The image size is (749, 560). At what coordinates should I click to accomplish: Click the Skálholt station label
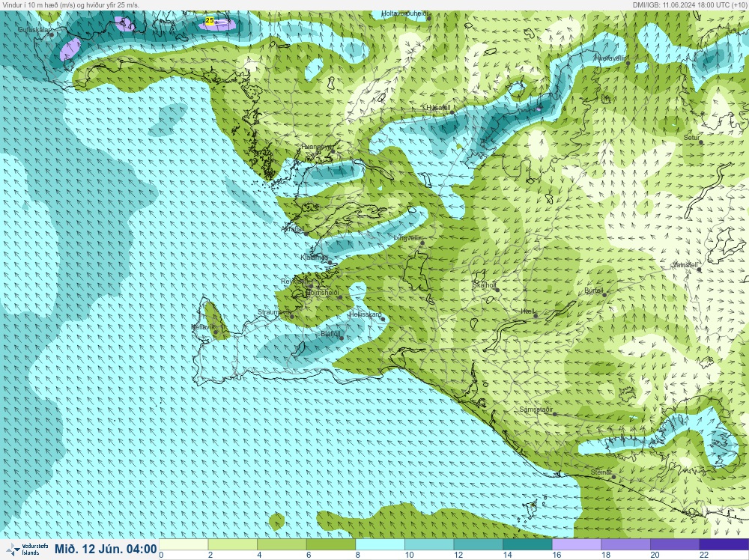(484, 285)
